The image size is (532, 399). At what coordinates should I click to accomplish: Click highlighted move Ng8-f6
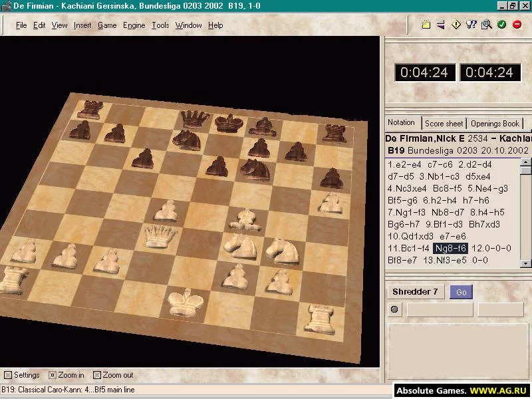451,248
